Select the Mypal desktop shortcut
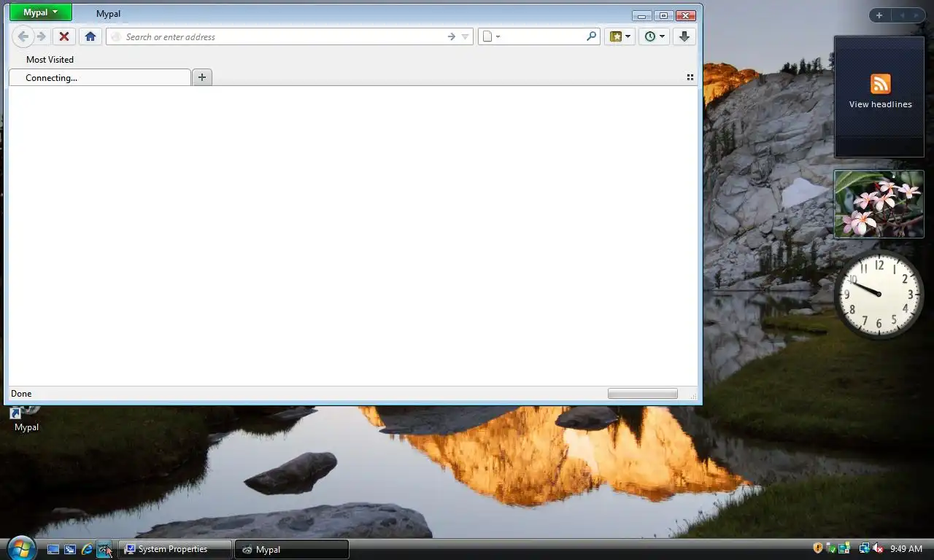Viewport: 934px width, 560px height. [x=26, y=420]
